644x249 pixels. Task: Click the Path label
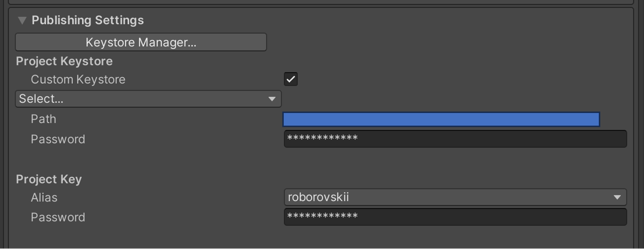click(43, 119)
